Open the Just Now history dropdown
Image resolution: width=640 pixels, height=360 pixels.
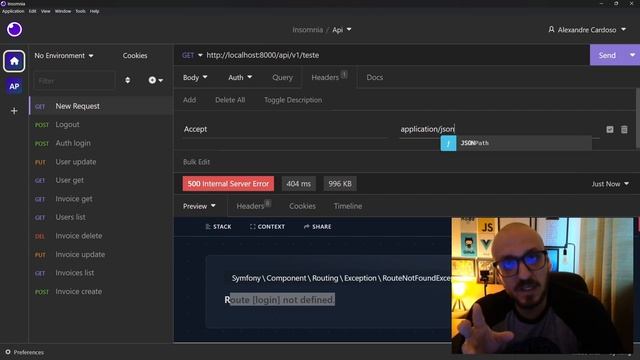click(x=610, y=184)
